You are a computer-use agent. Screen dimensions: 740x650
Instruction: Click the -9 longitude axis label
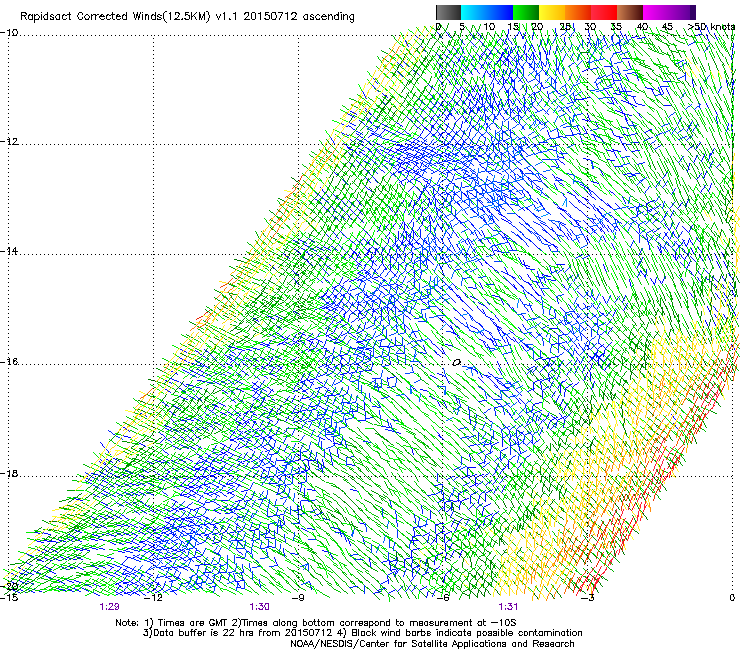pos(298,598)
